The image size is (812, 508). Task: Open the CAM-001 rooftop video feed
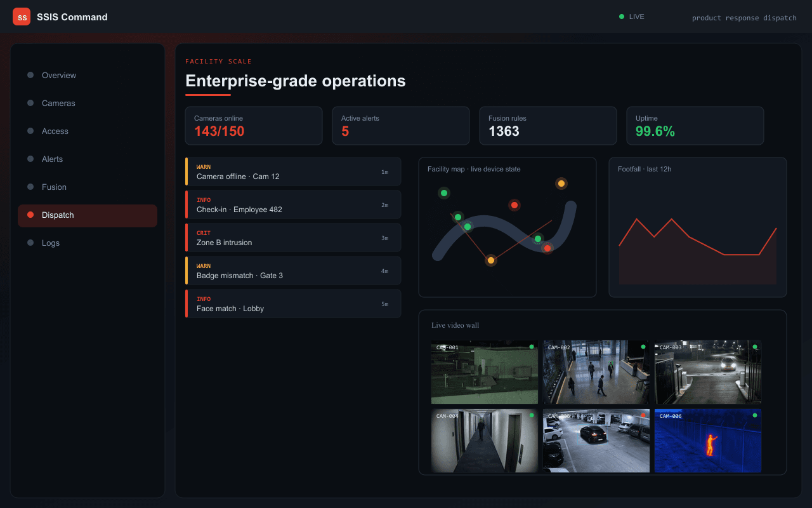[x=485, y=372]
